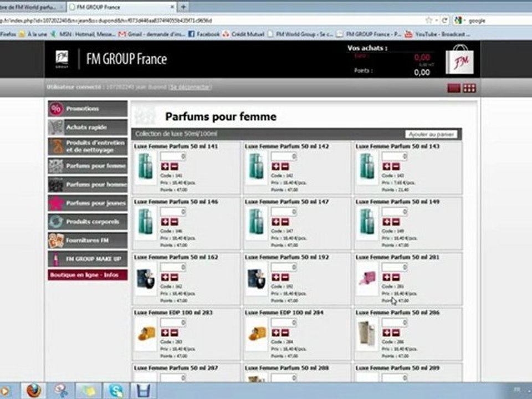Open YouTube - Broadcast bookmark
This screenshot has width=532, height=399.
pyautogui.click(x=438, y=34)
